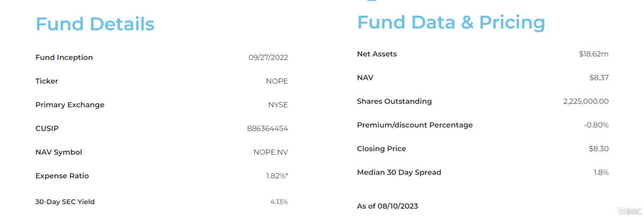The height and width of the screenshot is (217, 644).
Task: Click the Premium/discount Percentage label
Action: 415,125
